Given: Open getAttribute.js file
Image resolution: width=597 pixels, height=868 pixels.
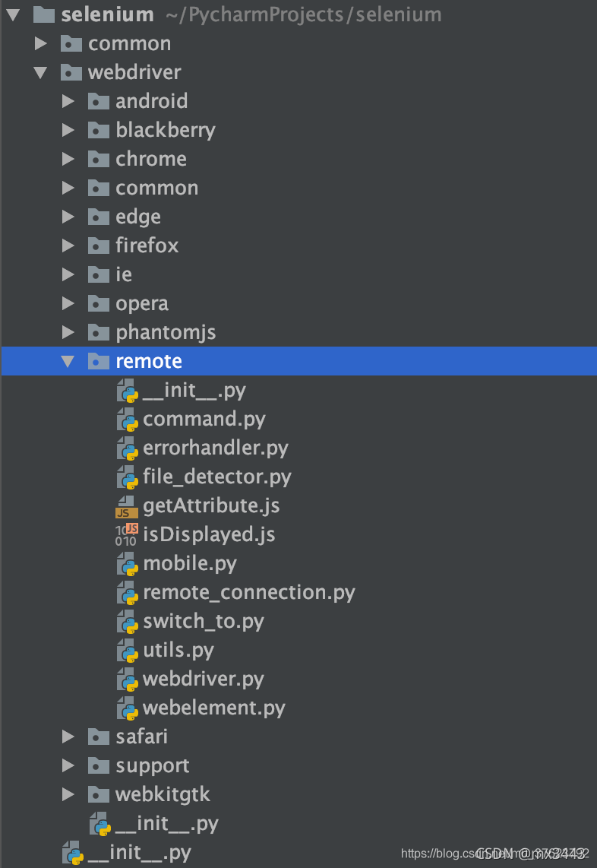Looking at the screenshot, I should [211, 506].
